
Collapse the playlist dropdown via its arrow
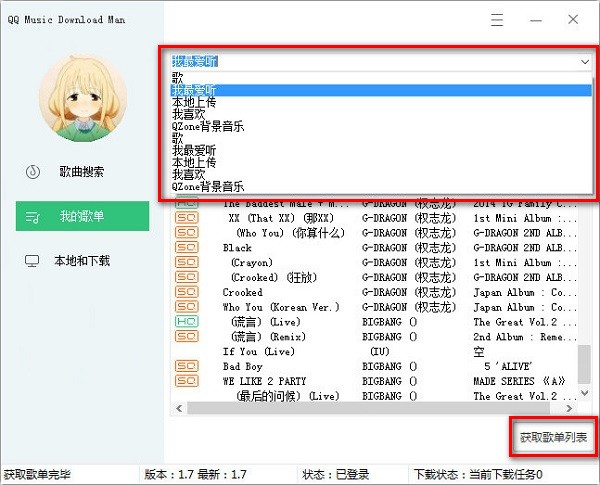pos(584,61)
